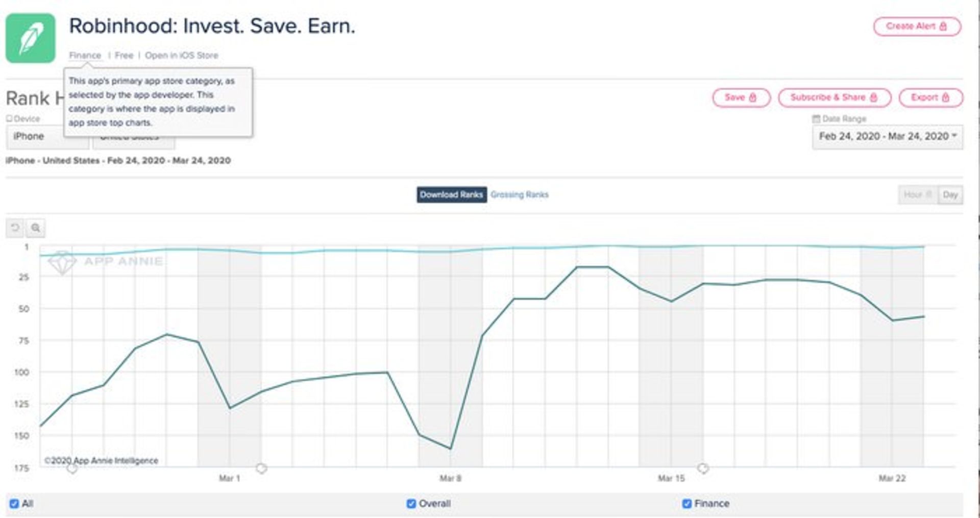Open the Finance category link
This screenshot has width=980, height=518.
tap(85, 55)
